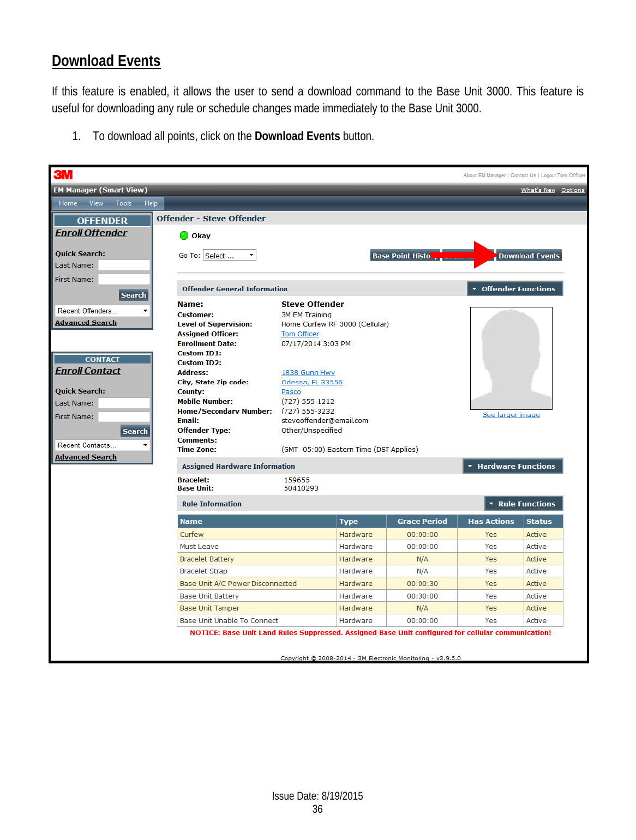Select the Base Unit Battery rule row
Screen dimensions: 636x840
coord(370,596)
